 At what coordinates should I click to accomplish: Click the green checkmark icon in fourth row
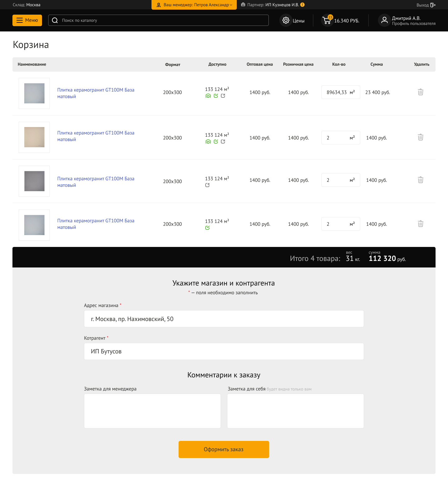pyautogui.click(x=208, y=228)
